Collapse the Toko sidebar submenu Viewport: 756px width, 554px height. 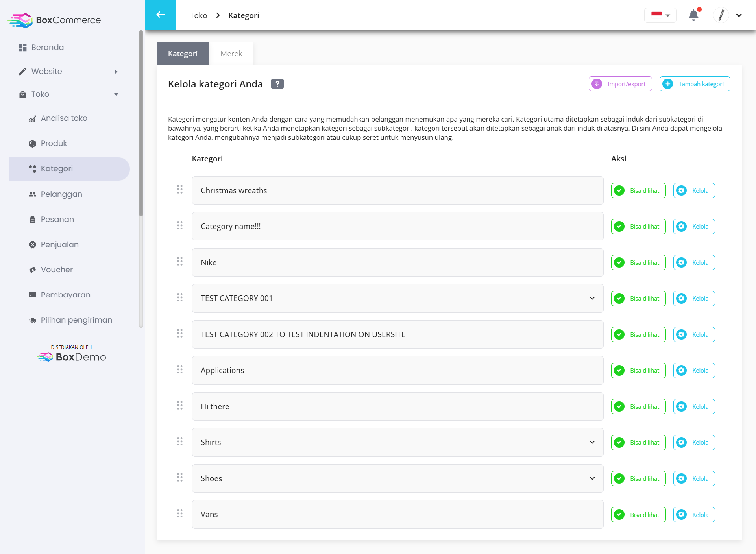click(116, 94)
